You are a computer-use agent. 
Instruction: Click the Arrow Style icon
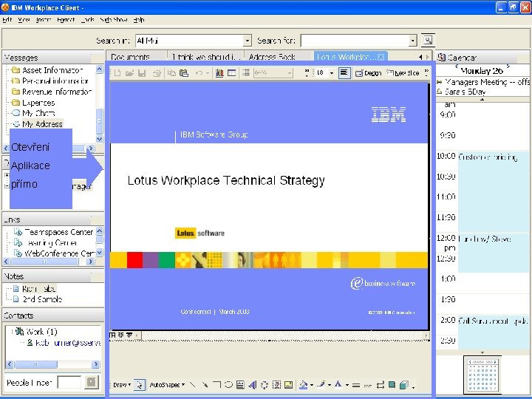(x=381, y=385)
